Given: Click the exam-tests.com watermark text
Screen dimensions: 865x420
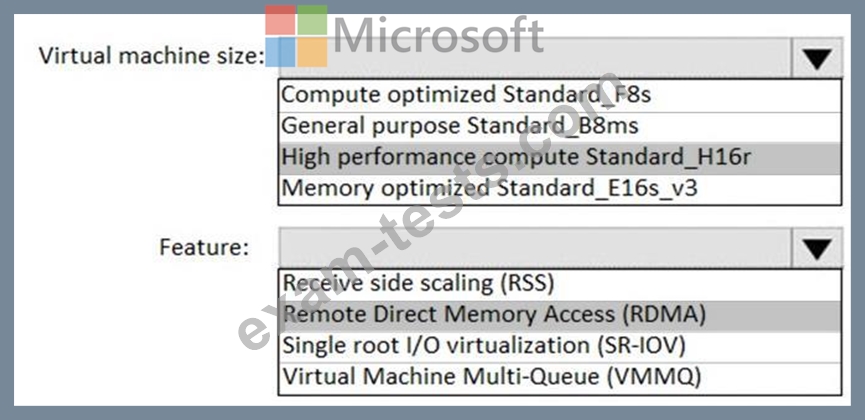Looking at the screenshot, I should click(430, 210).
